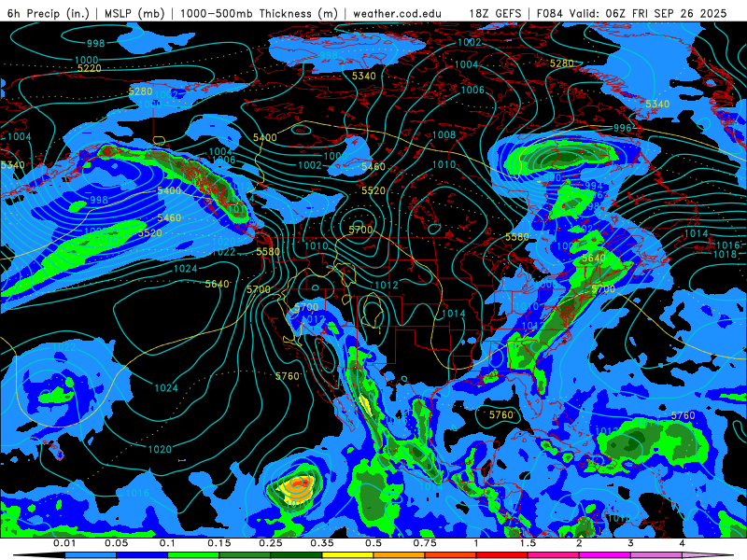Click the dark blue 0.05 legend swatch

point(142,555)
